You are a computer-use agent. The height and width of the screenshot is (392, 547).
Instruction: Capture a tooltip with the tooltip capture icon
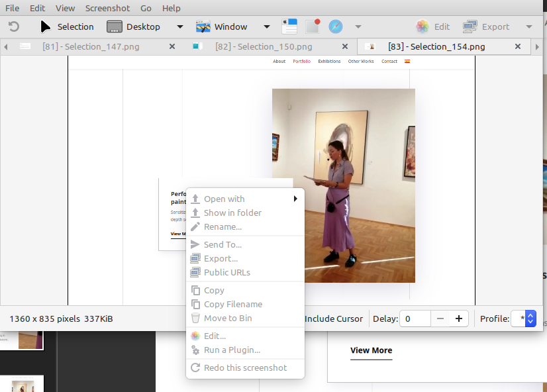[312, 26]
